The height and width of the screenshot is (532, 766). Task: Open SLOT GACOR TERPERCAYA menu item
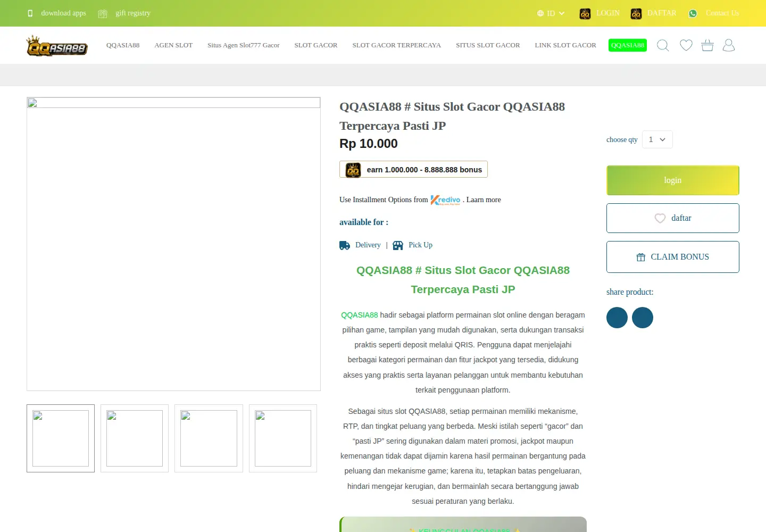(x=397, y=45)
